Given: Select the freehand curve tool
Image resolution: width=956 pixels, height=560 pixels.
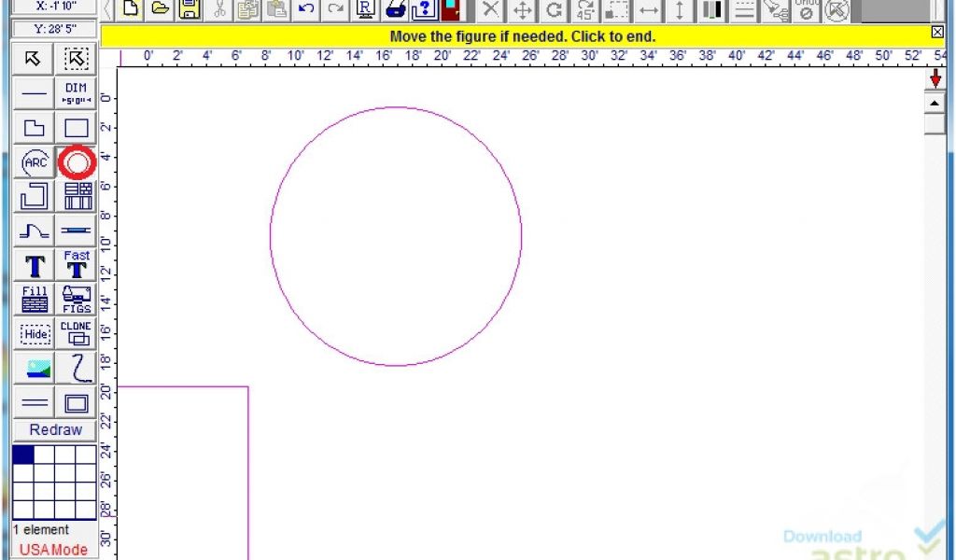Looking at the screenshot, I should tap(77, 368).
